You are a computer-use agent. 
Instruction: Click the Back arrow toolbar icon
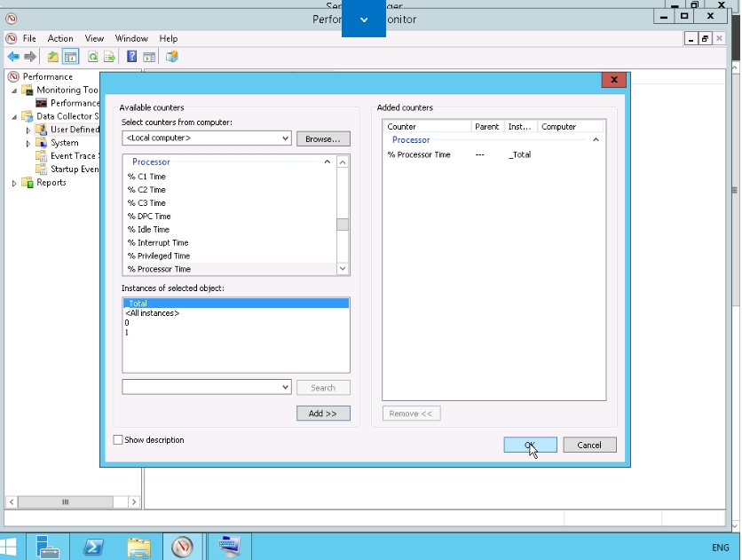[13, 57]
